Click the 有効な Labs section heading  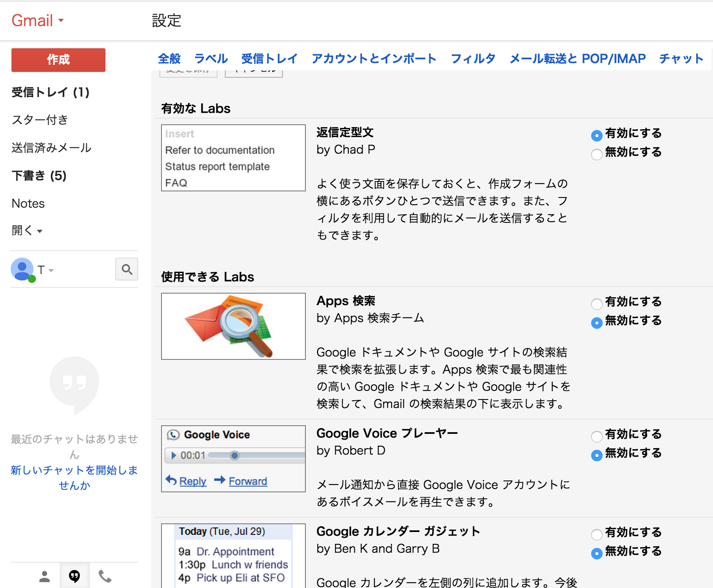[x=196, y=108]
